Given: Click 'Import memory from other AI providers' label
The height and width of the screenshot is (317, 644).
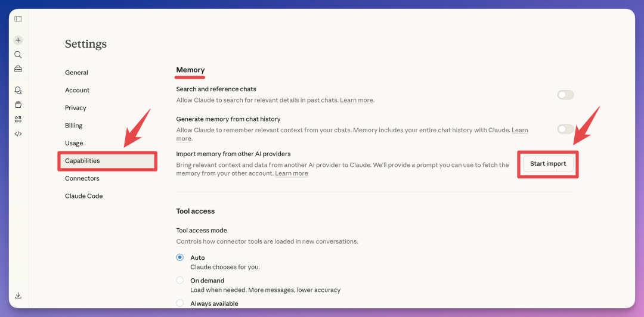Looking at the screenshot, I should point(233,154).
